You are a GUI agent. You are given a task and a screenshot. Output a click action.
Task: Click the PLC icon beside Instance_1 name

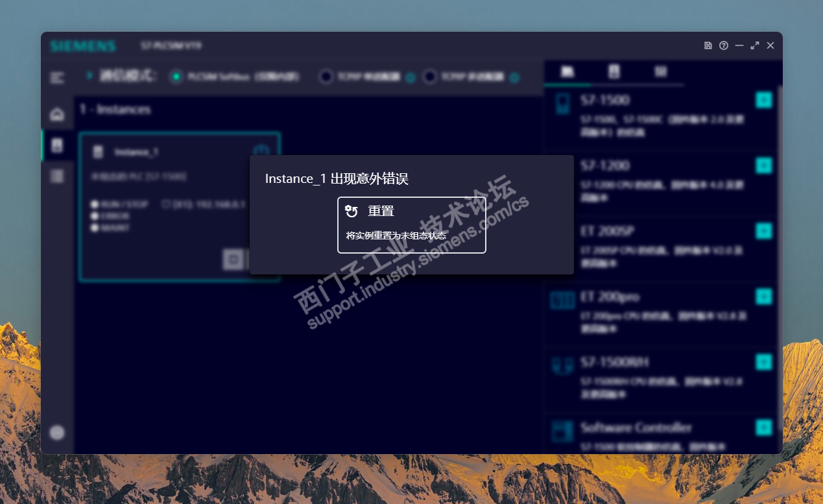(98, 152)
